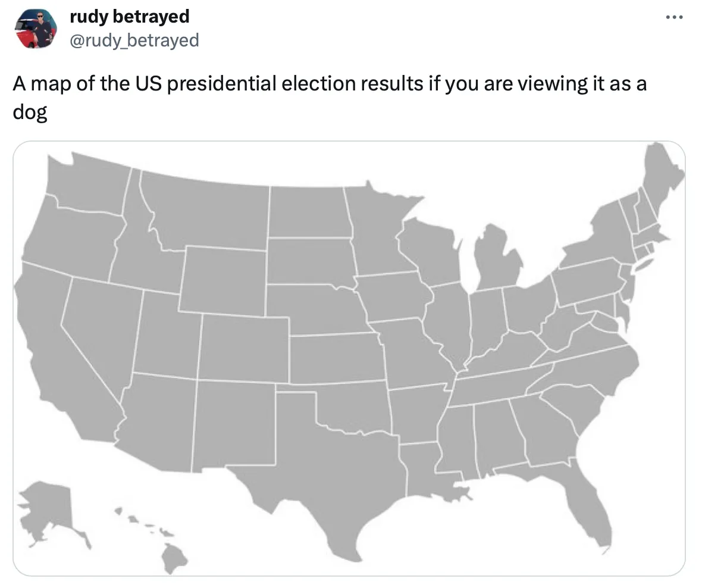Click Washington state on the map
Screen dimensions: 702x588
[89, 182]
